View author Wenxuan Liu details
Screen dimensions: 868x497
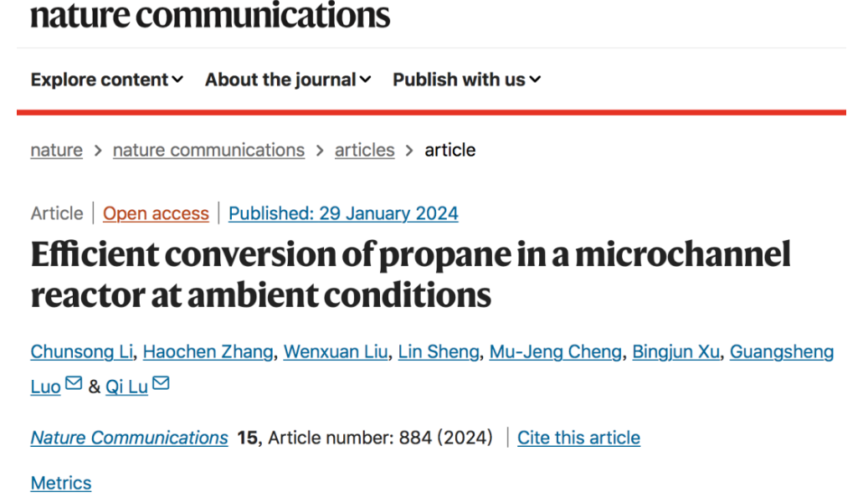335,352
